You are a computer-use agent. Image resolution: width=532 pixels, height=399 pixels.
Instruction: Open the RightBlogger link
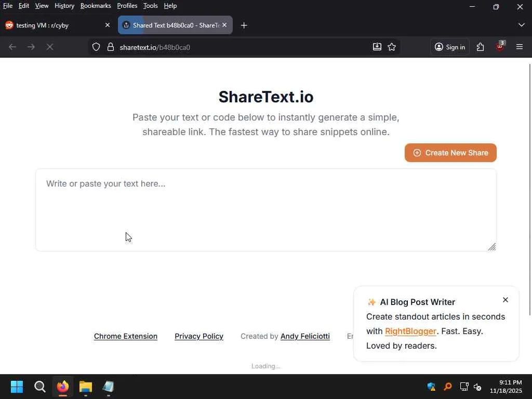pyautogui.click(x=410, y=331)
